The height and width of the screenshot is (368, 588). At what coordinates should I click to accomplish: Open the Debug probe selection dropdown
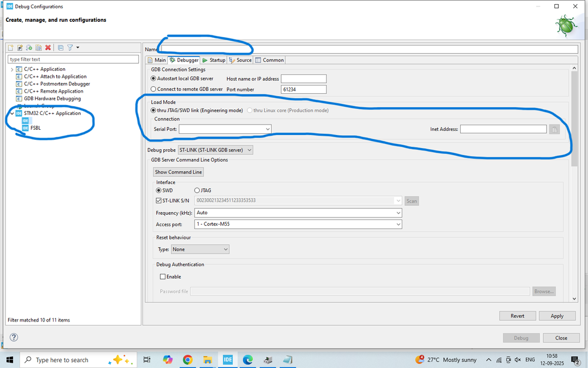[x=249, y=150]
